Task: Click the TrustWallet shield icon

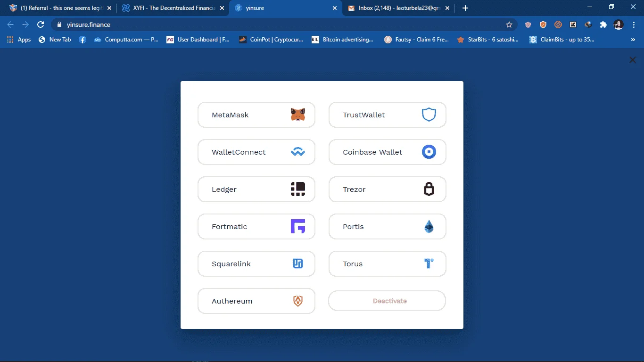Action: pyautogui.click(x=429, y=115)
